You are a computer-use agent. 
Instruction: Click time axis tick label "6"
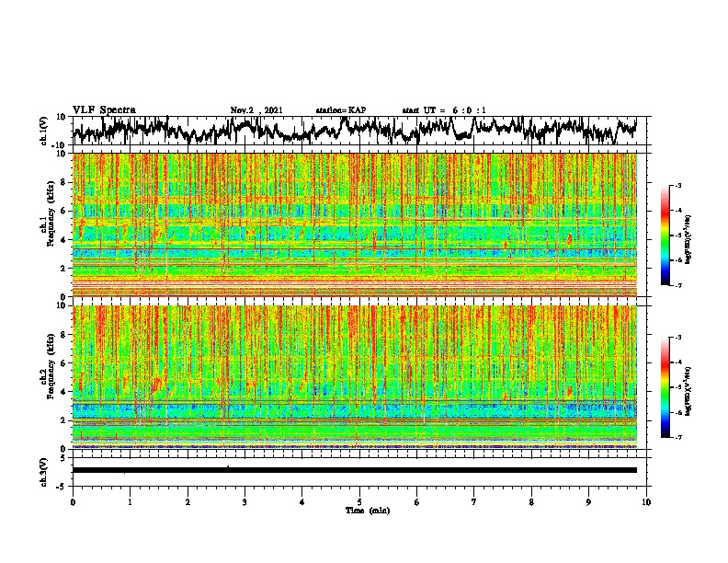click(x=417, y=502)
